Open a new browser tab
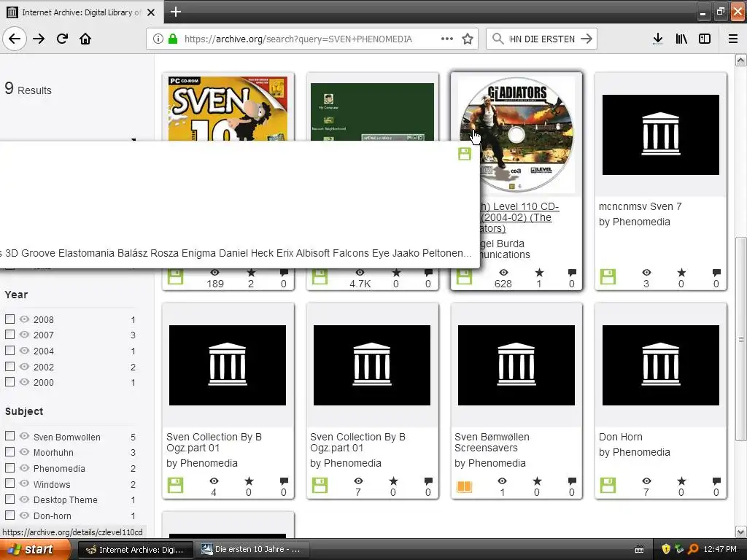Viewport: 747px width, 560px height. pyautogui.click(x=176, y=12)
